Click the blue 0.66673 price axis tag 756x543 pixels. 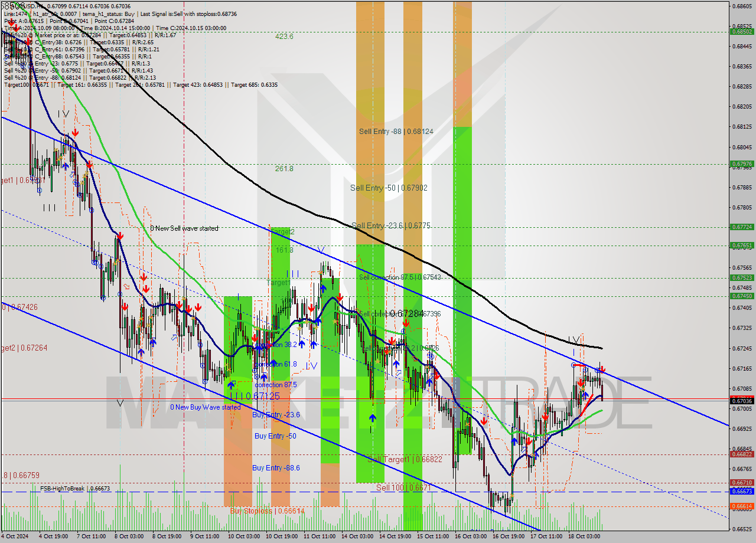coord(742,491)
